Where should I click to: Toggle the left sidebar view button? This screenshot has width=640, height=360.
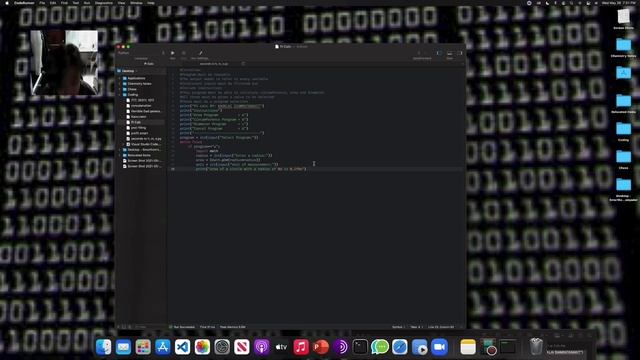(439, 53)
